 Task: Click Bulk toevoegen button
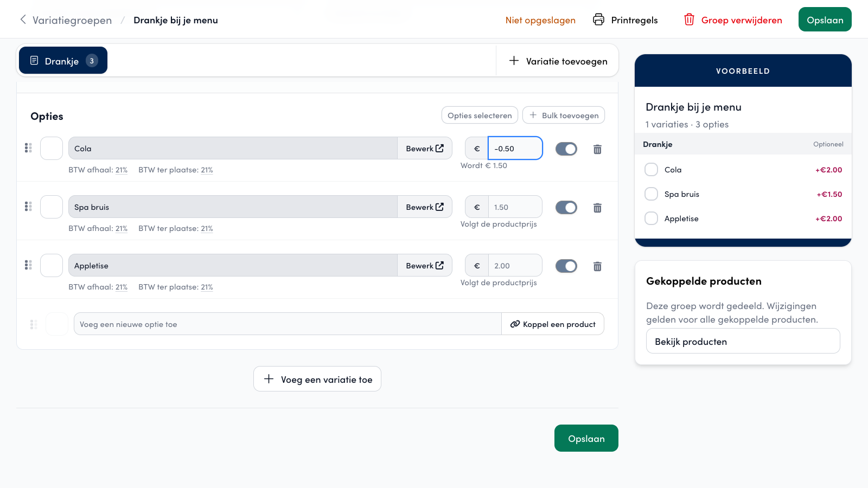pyautogui.click(x=564, y=115)
